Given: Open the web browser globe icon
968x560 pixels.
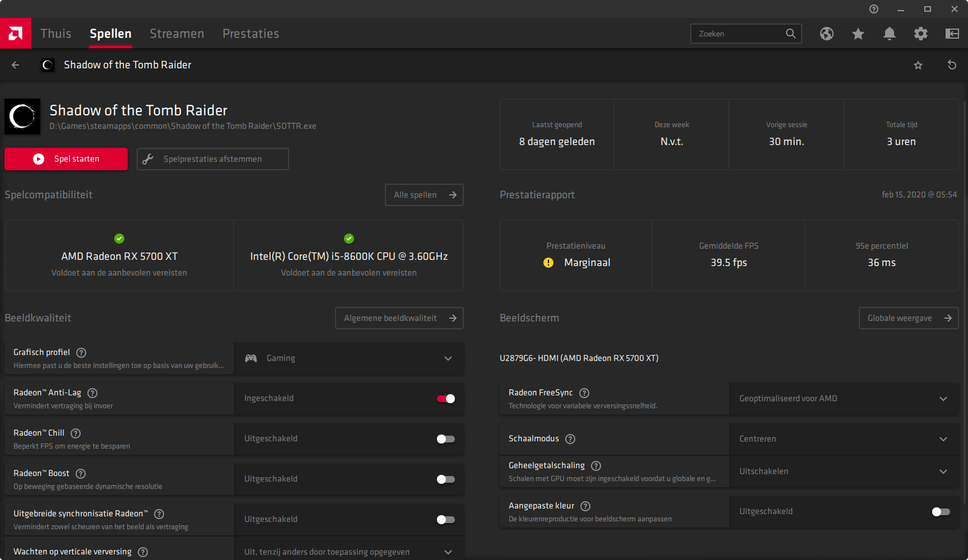Looking at the screenshot, I should pyautogui.click(x=827, y=34).
